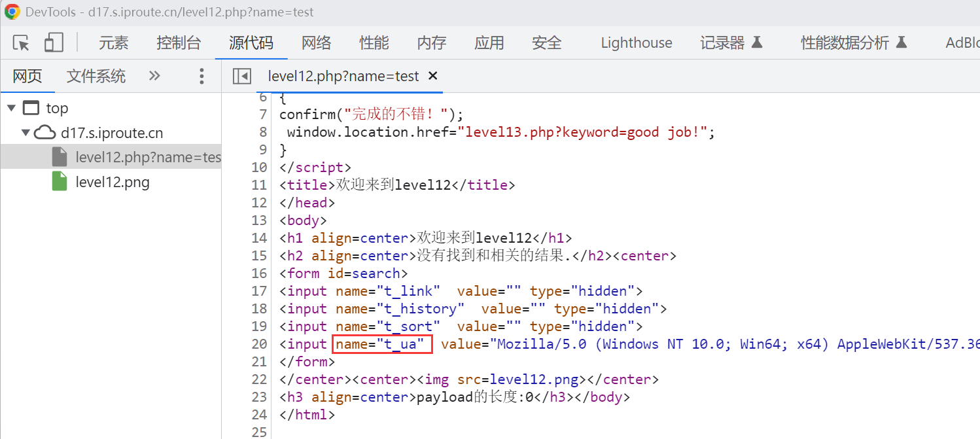Activate the inspect element picker icon
The height and width of the screenshot is (439, 980).
point(21,43)
